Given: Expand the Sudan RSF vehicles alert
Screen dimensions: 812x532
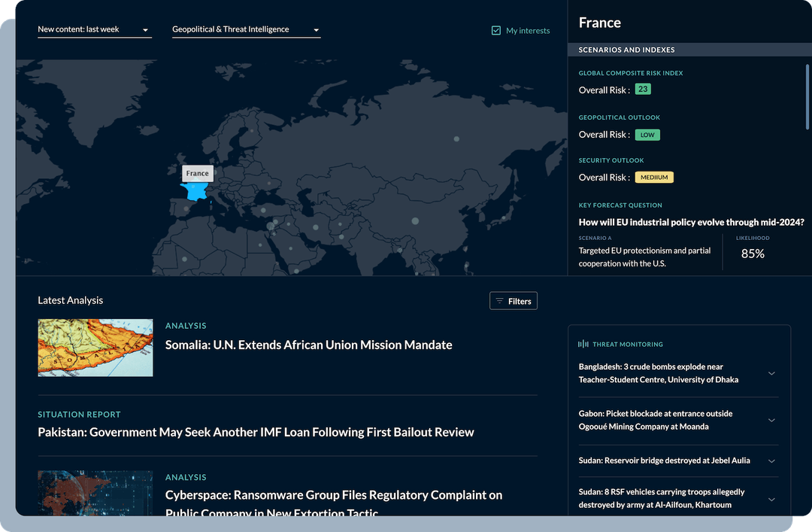Looking at the screenshot, I should coord(771,498).
